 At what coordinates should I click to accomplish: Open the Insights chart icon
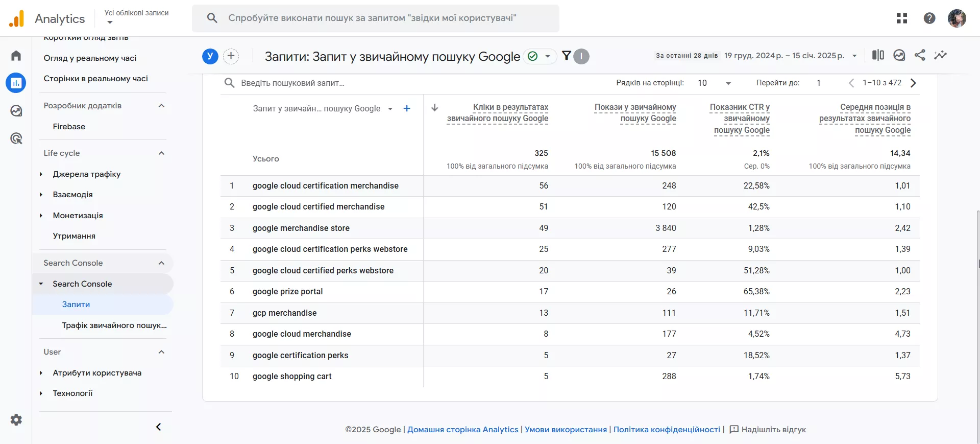pos(899,55)
